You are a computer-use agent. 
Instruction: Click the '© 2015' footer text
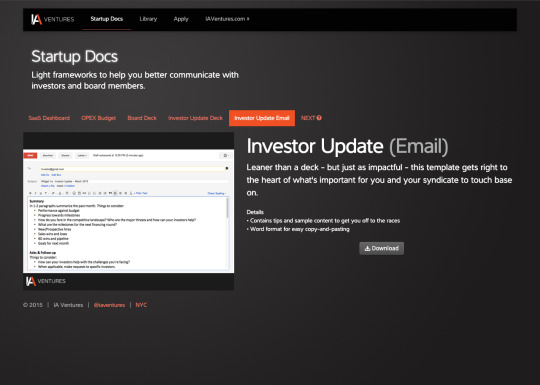point(33,305)
